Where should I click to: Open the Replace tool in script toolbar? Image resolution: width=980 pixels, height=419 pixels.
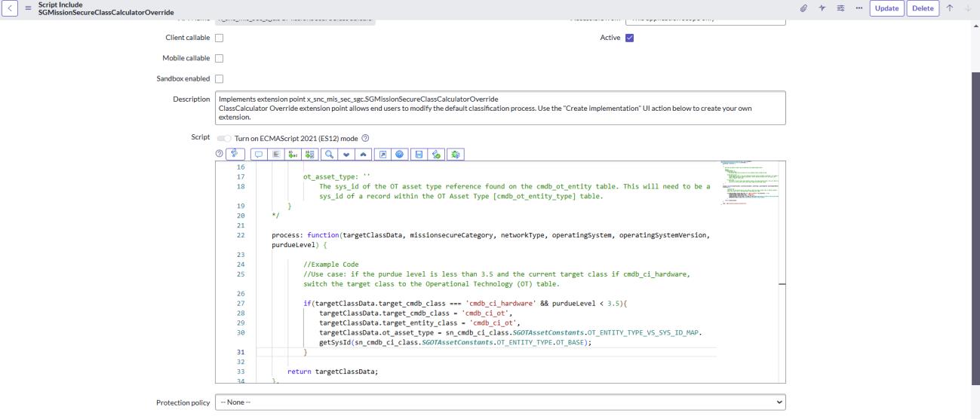(x=293, y=153)
